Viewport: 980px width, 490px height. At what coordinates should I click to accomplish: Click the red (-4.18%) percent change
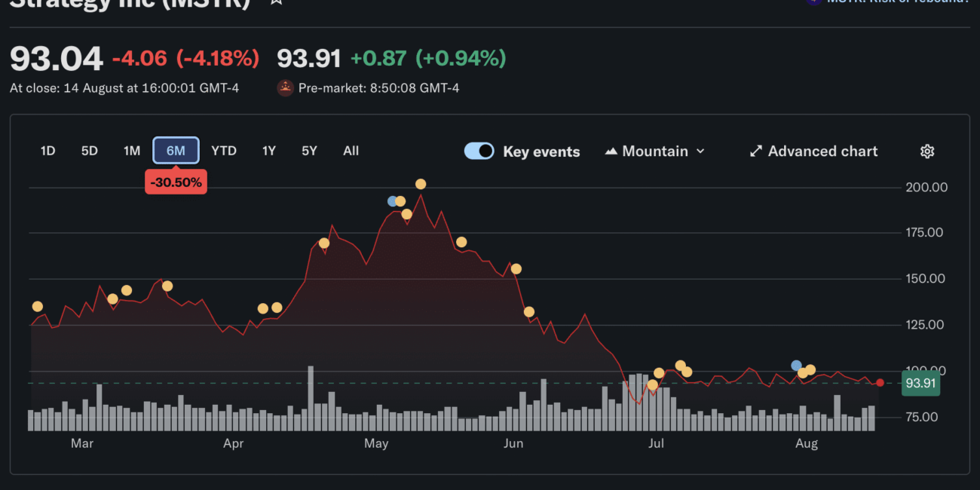click(217, 58)
